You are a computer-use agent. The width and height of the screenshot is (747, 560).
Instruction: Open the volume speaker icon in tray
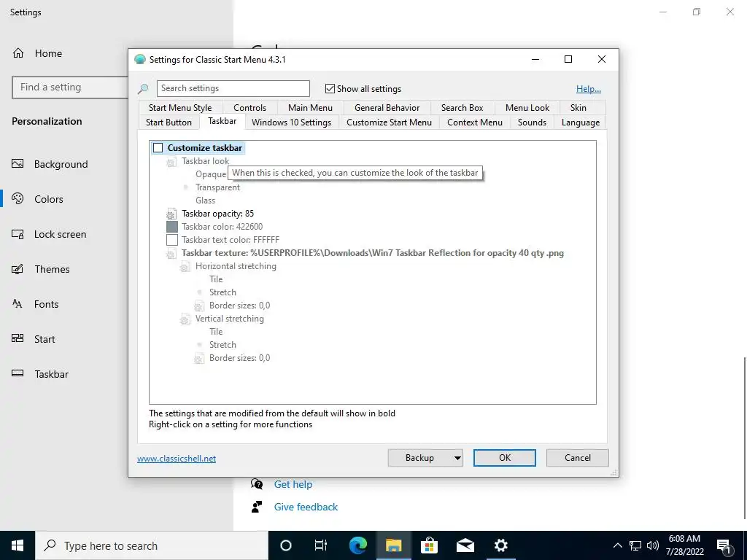[x=653, y=545]
